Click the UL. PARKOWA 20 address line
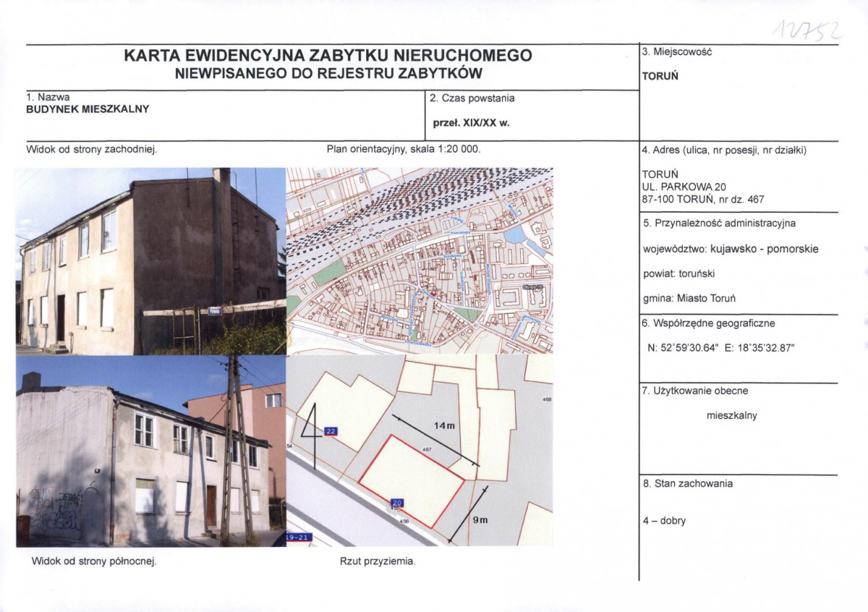Screen dimensions: 868x612 point(684,187)
